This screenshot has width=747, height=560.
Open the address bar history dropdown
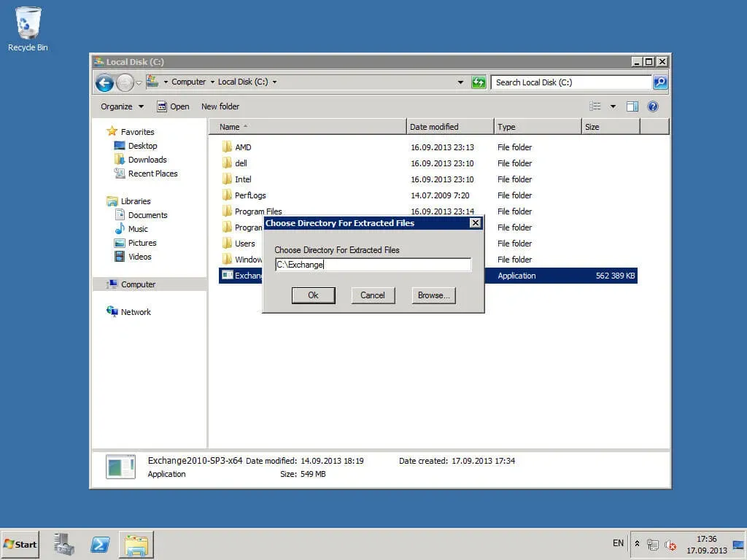coord(460,82)
